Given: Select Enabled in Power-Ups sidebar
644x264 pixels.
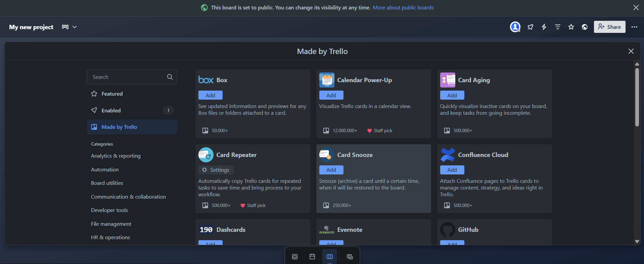Looking at the screenshot, I should pos(132,110).
